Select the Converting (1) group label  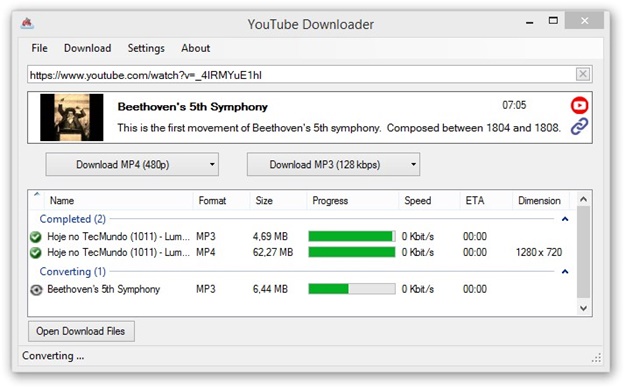click(x=73, y=272)
